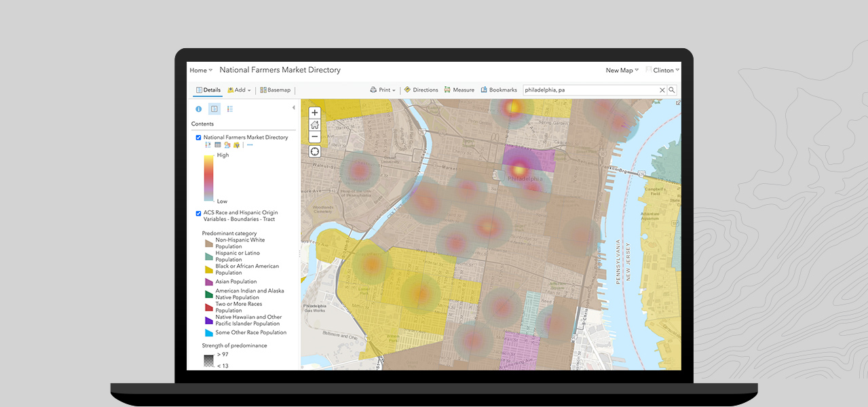The width and height of the screenshot is (868, 407).
Task: Find my location on the map
Action: (x=315, y=151)
